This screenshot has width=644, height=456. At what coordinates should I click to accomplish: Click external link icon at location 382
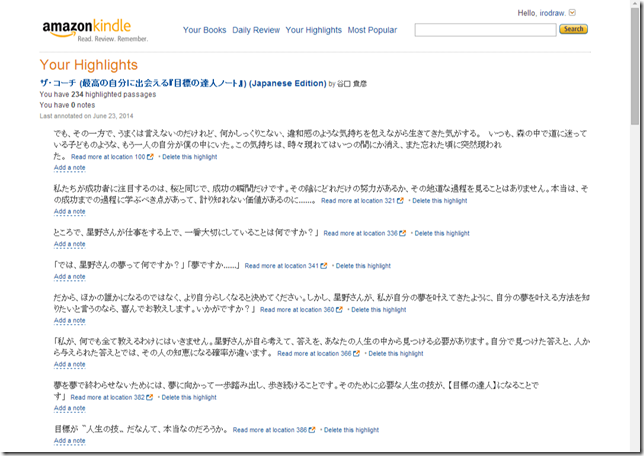click(150, 398)
